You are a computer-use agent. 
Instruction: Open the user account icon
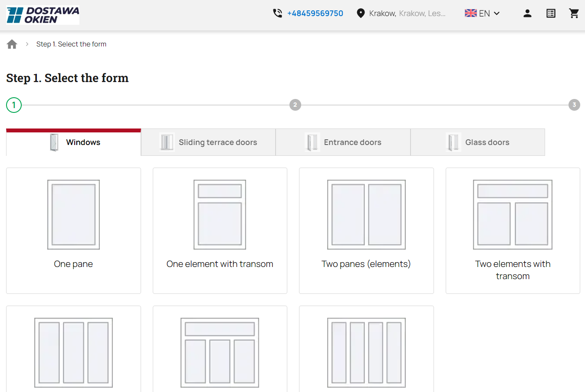pyautogui.click(x=527, y=13)
